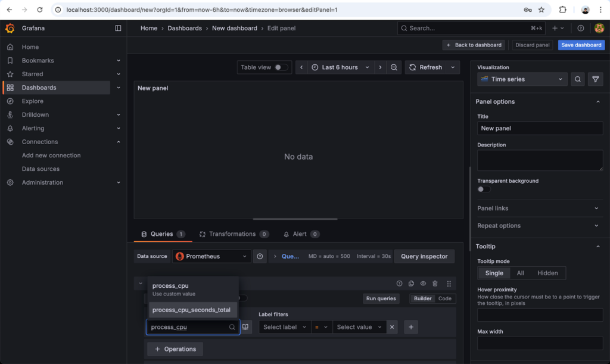The height and width of the screenshot is (364, 610).
Task: Enable the Transparent background switch
Action: (x=484, y=189)
